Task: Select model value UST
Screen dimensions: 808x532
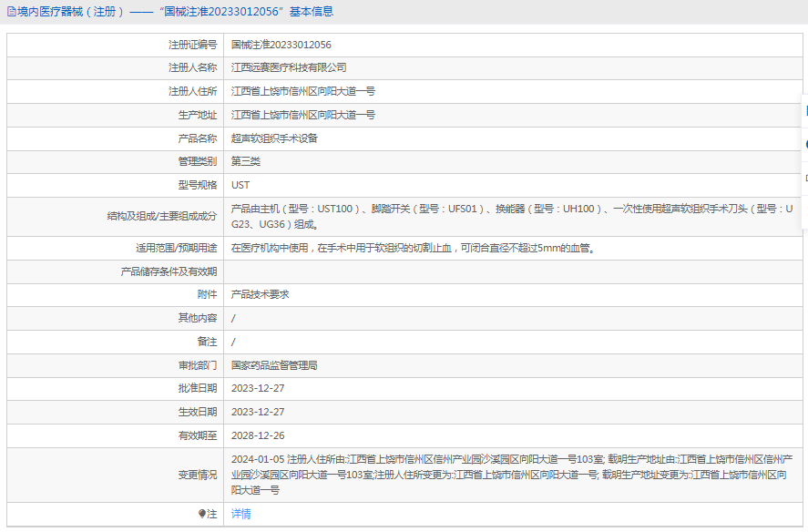Action: pyautogui.click(x=240, y=185)
